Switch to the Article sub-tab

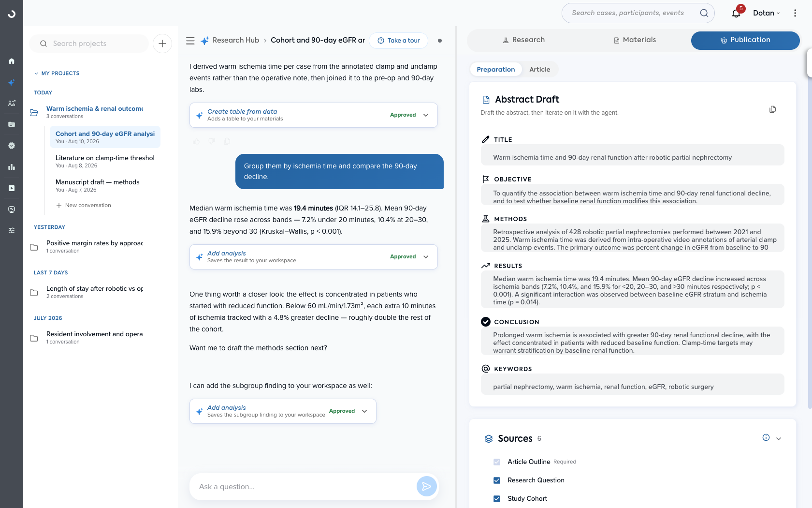click(540, 69)
